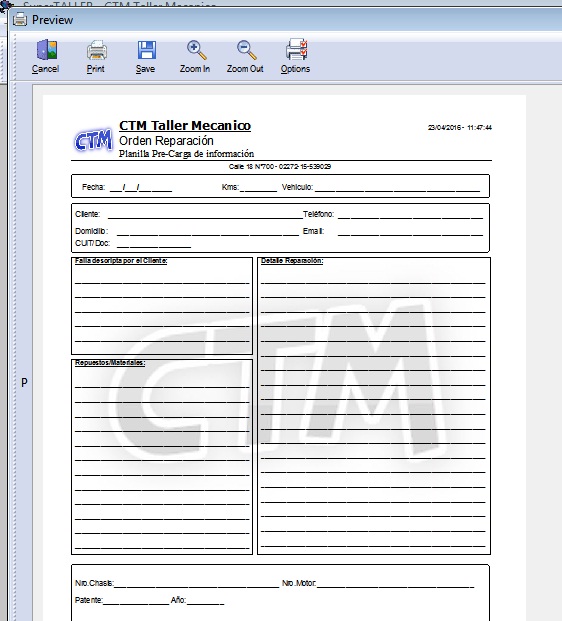The width and height of the screenshot is (562, 621).
Task: Click the Teléfono blank line
Action: [x=410, y=215]
